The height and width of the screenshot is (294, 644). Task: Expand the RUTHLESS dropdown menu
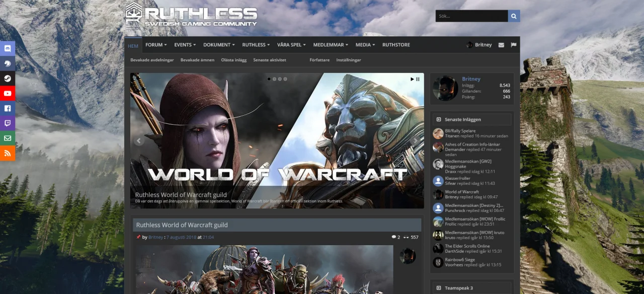[256, 45]
